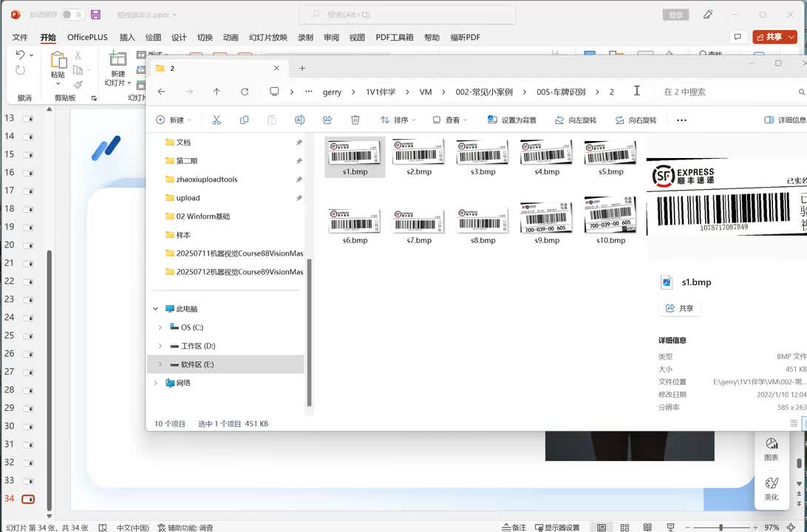Click the pen/ink icon in PowerPoint title bar
The image size is (807, 532).
709,14
